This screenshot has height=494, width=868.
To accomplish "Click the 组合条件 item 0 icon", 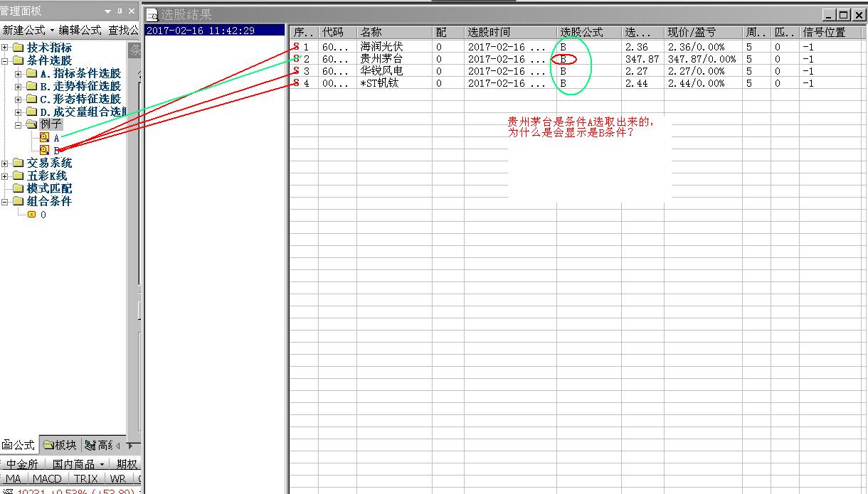I will click(x=31, y=215).
